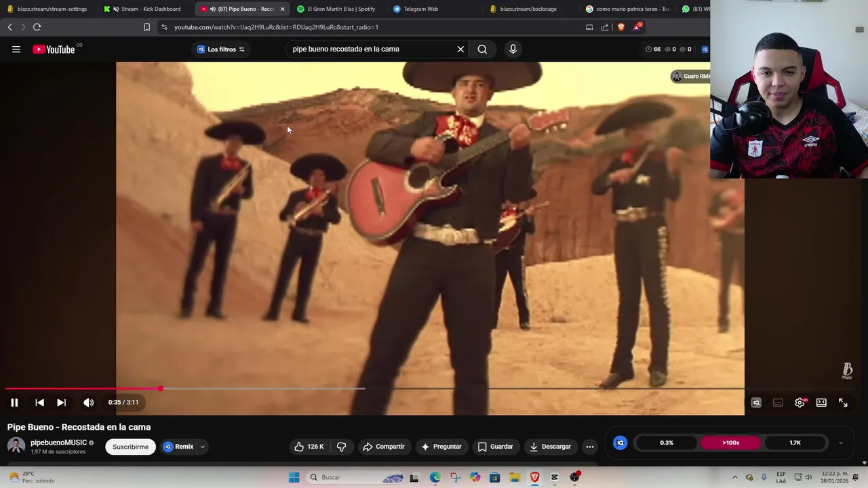Open the Windows Start menu
This screenshot has width=868, height=488.
pos(294,477)
